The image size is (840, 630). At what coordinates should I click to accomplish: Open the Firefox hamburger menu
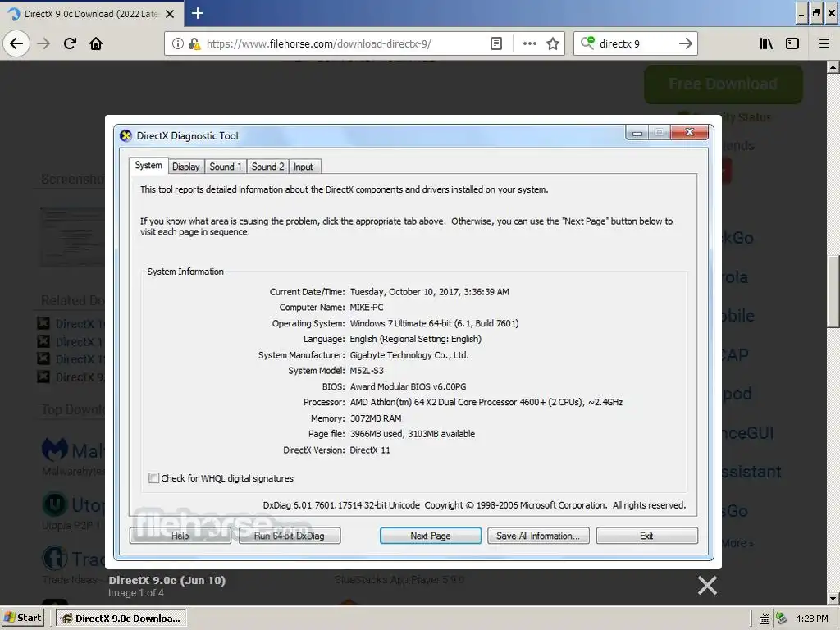(824, 43)
